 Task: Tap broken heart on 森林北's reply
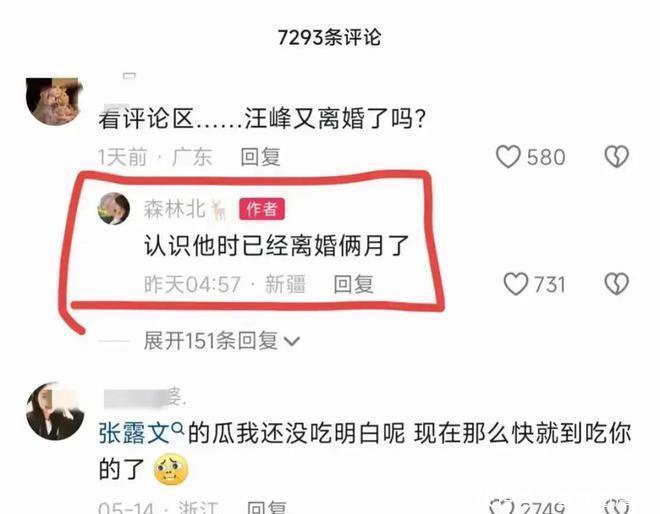coord(617,284)
